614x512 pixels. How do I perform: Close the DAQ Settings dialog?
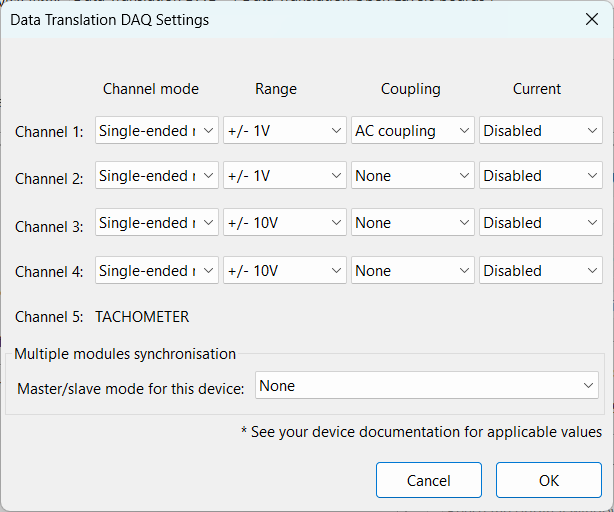pos(590,20)
